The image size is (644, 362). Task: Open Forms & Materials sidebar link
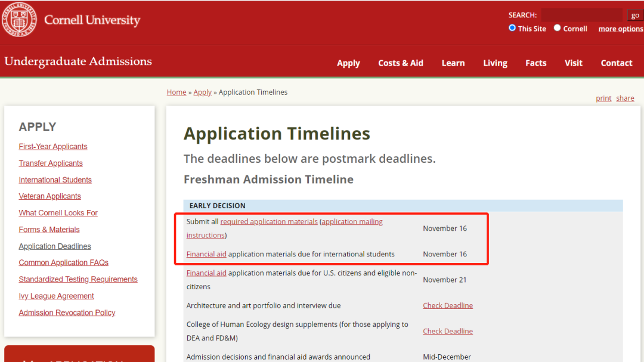coord(49,230)
